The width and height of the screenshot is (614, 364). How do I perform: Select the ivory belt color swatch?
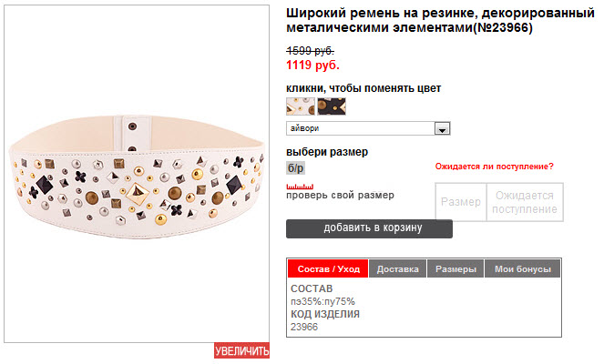(300, 106)
